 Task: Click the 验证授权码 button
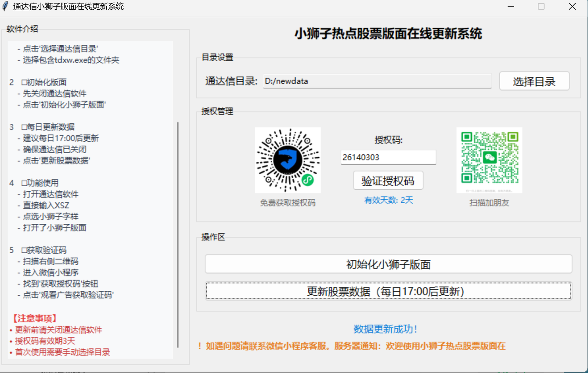(388, 180)
